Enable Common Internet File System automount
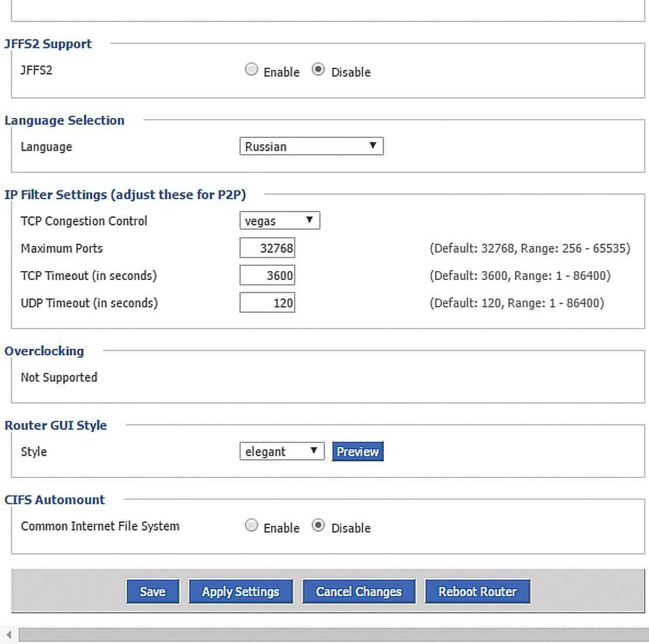 pos(251,526)
